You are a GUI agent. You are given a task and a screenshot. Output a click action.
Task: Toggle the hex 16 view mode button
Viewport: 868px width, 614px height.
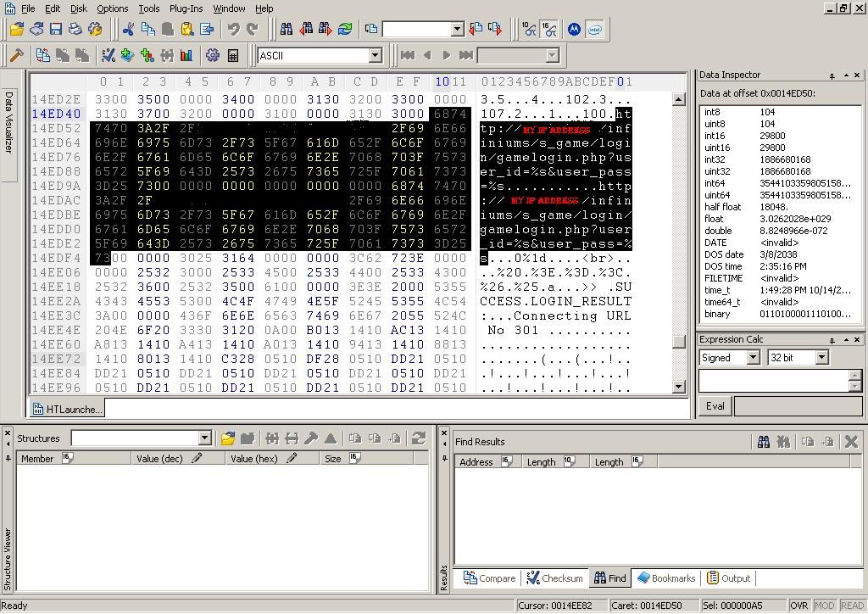549,29
